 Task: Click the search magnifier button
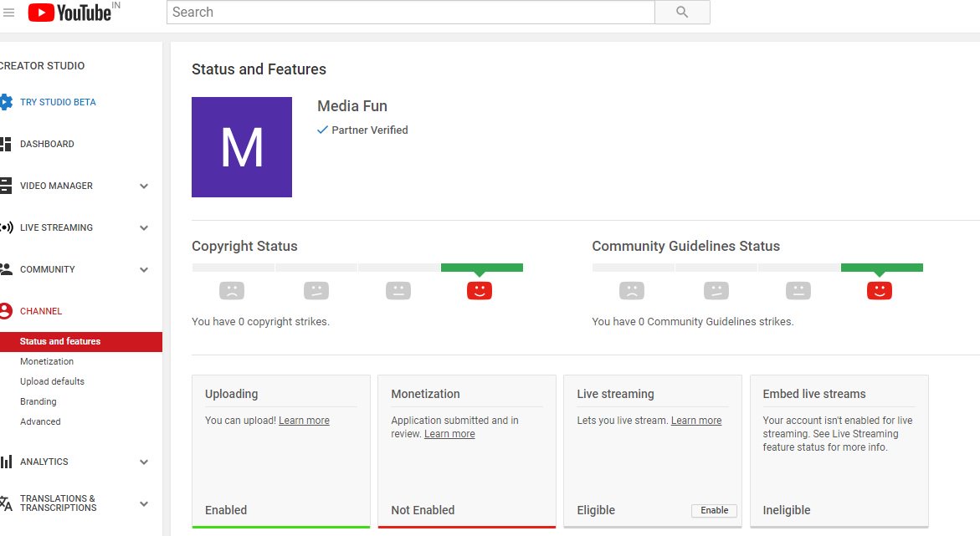(x=682, y=13)
